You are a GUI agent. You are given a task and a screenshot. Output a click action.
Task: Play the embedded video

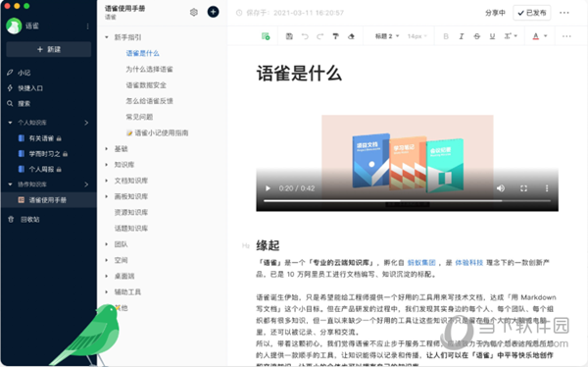268,188
